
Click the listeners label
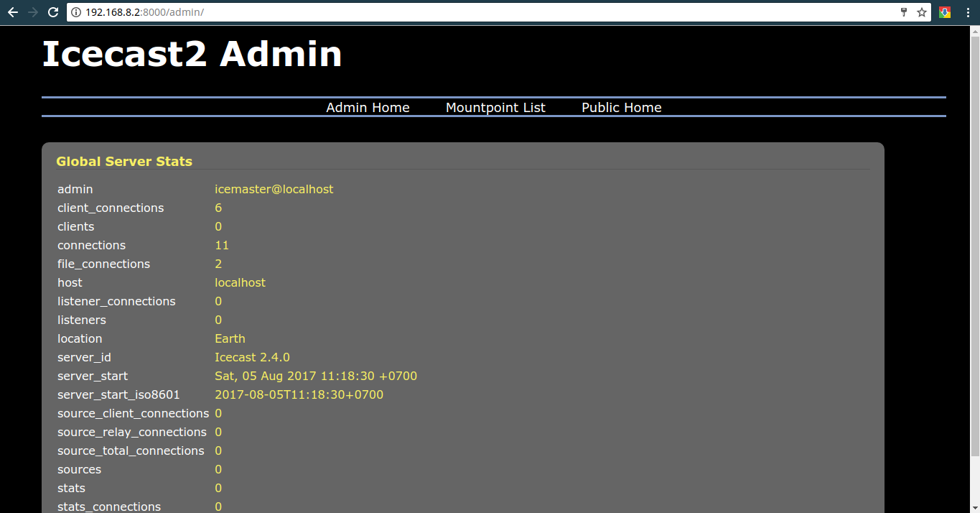click(82, 320)
